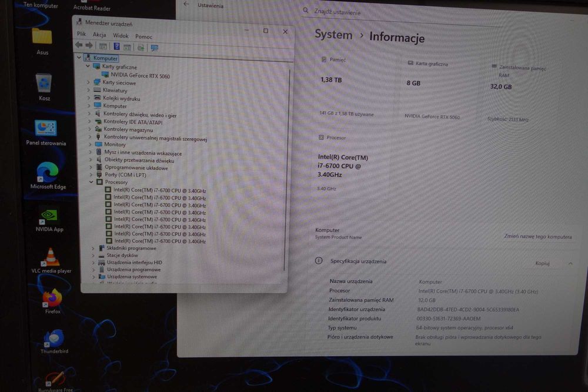
Task: Collapse the Karty graficzne node
Action: click(88, 66)
